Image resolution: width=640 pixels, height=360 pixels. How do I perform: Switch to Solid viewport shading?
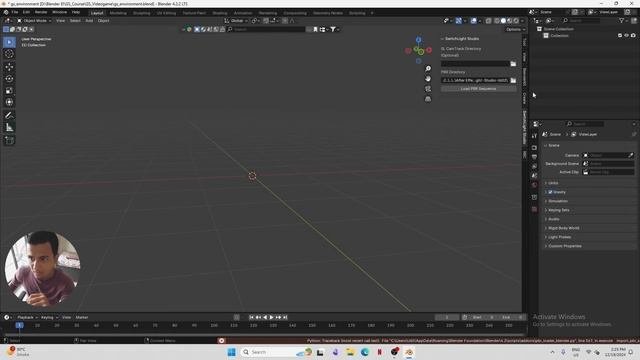coord(503,20)
